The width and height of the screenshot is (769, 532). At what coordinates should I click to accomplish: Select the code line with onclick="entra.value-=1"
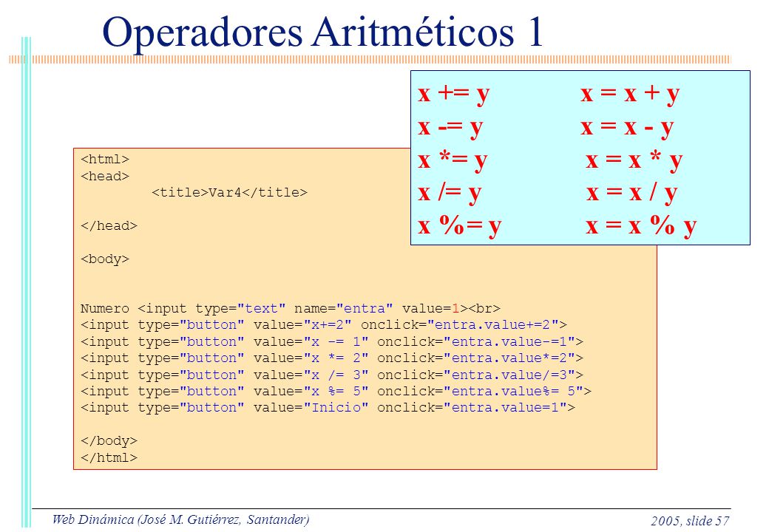pos(332,341)
